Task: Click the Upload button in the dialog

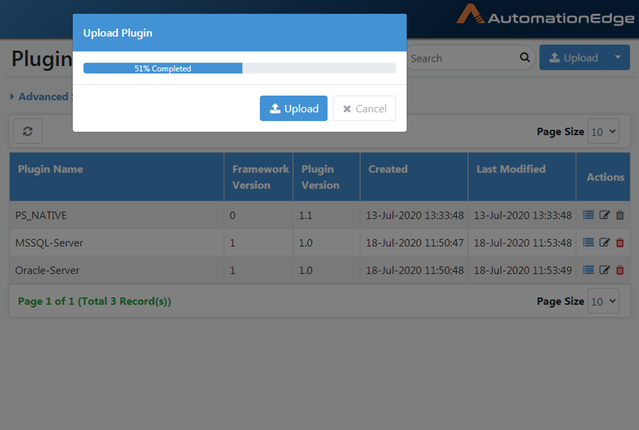Action: click(x=293, y=108)
